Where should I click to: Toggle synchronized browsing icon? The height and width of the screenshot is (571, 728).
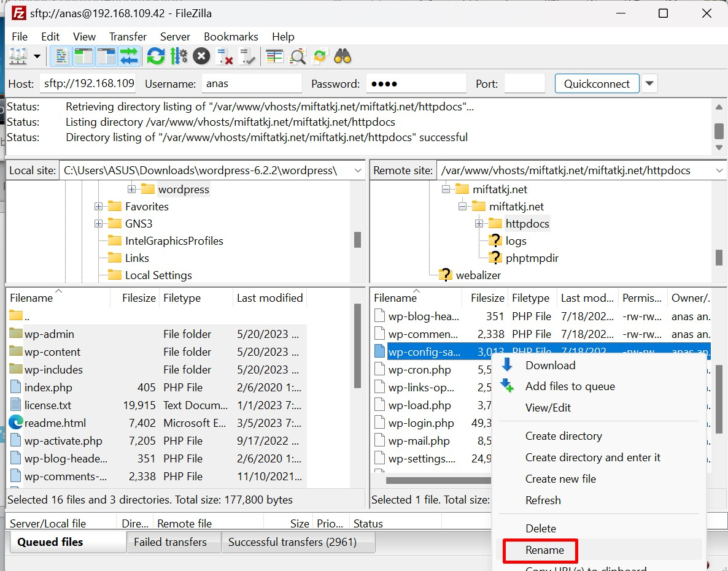(320, 56)
